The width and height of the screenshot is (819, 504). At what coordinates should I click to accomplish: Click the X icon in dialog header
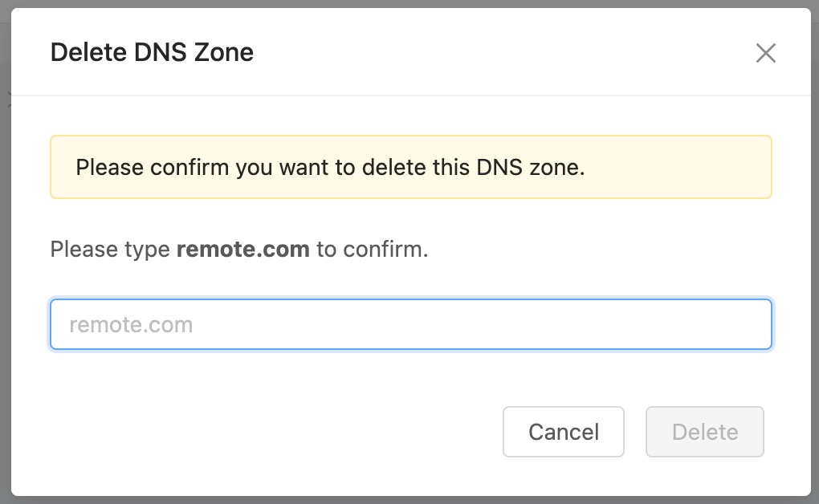click(765, 53)
